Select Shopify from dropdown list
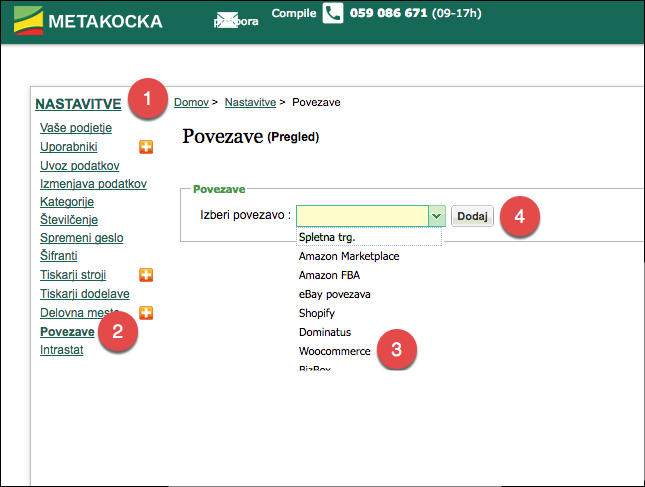645x487 pixels. (317, 313)
